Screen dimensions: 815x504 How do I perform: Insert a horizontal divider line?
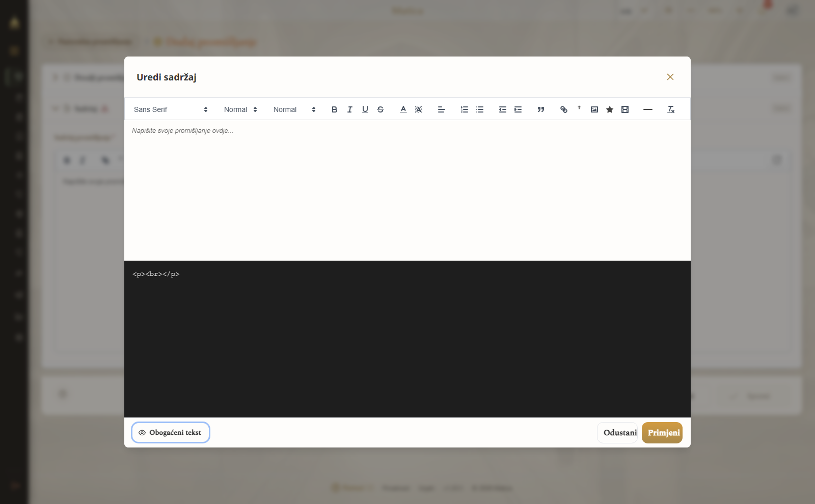point(647,109)
